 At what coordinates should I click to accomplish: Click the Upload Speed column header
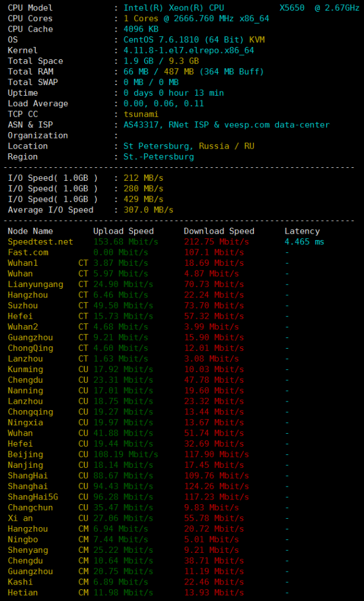click(x=123, y=231)
